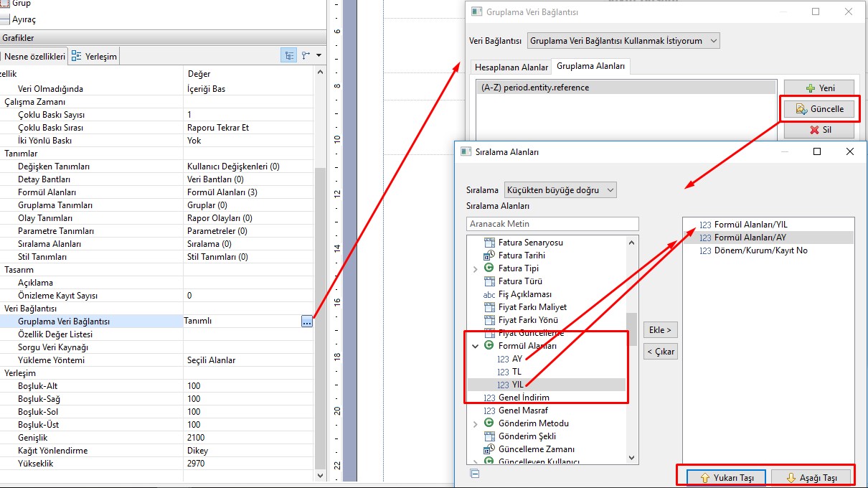Click the Yeni button with the plus icon
Image resolution: width=868 pixels, height=488 pixels.
(x=819, y=88)
